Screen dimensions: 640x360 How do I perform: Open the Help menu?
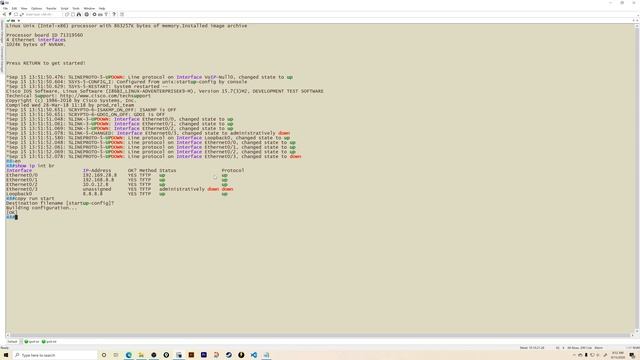pyautogui.click(x=102, y=8)
